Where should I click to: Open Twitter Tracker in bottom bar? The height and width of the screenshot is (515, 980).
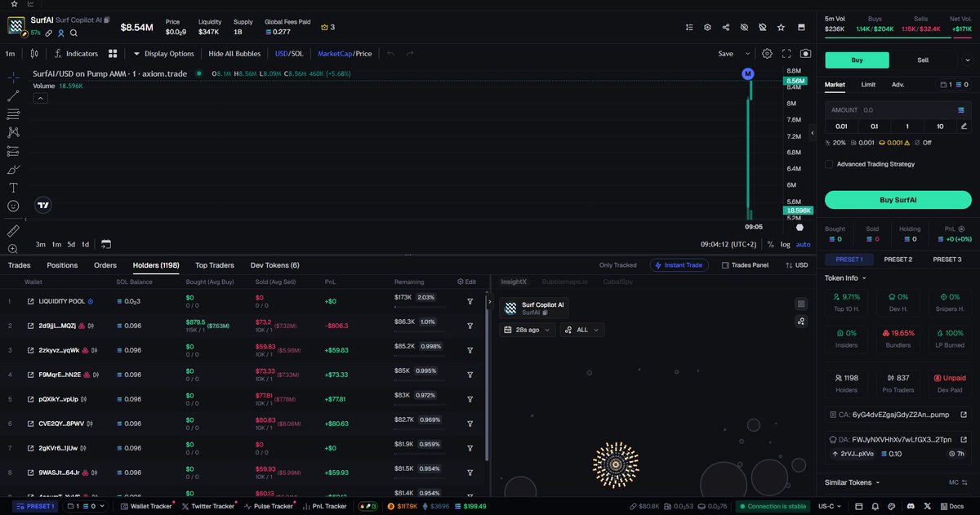[x=207, y=506]
